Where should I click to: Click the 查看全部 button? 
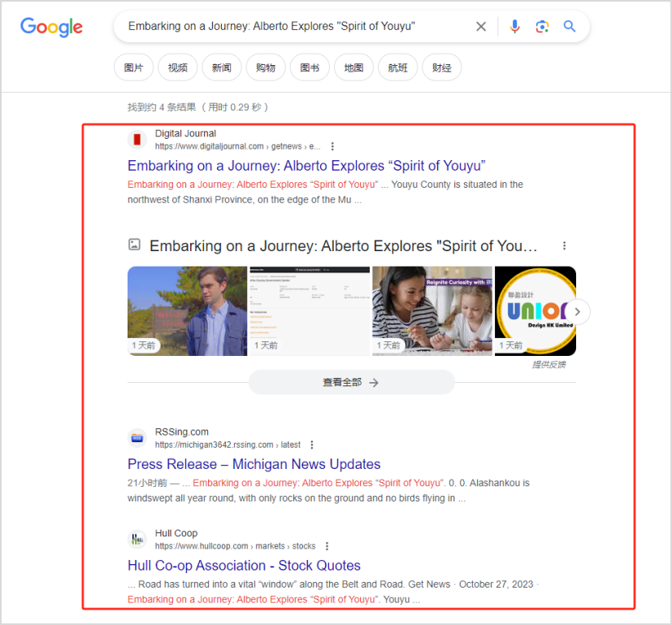pyautogui.click(x=351, y=382)
